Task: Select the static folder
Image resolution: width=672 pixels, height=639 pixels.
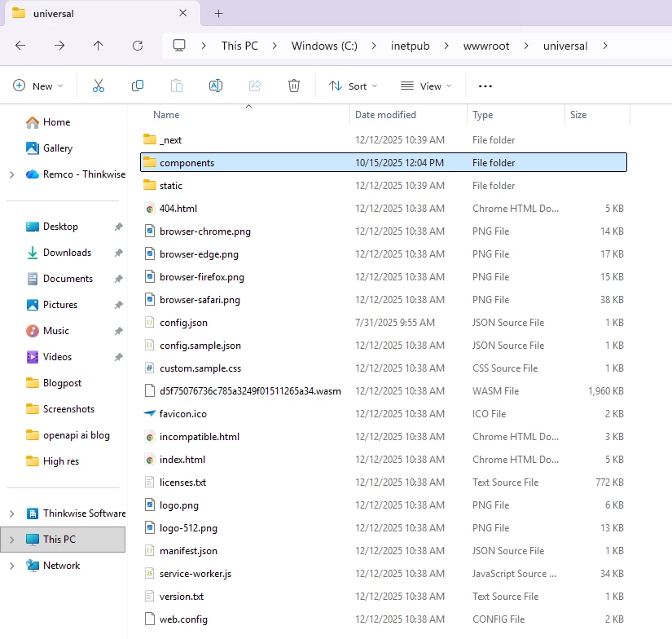Action: tap(384, 185)
